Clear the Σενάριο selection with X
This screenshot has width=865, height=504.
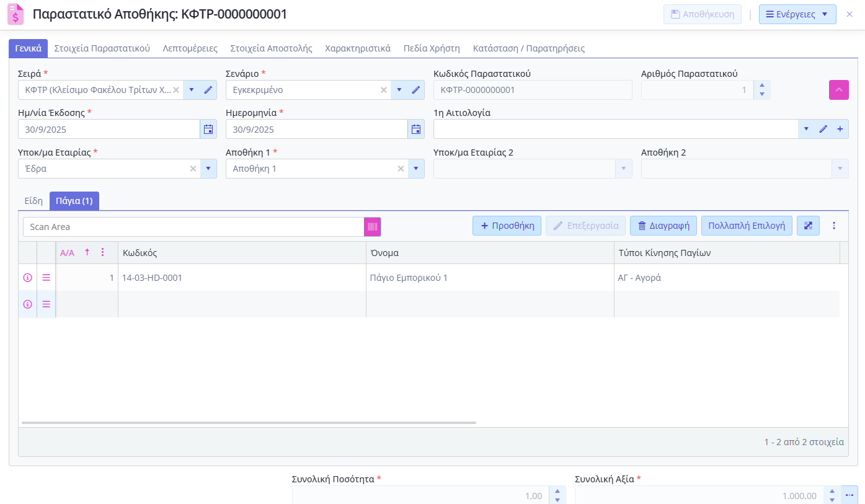(x=383, y=90)
